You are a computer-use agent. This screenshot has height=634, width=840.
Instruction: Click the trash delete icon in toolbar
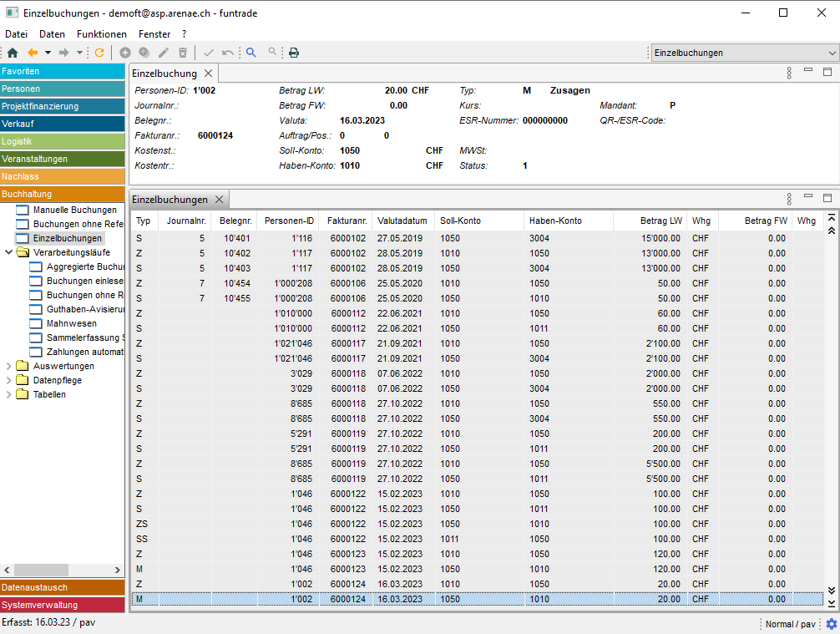[x=183, y=53]
